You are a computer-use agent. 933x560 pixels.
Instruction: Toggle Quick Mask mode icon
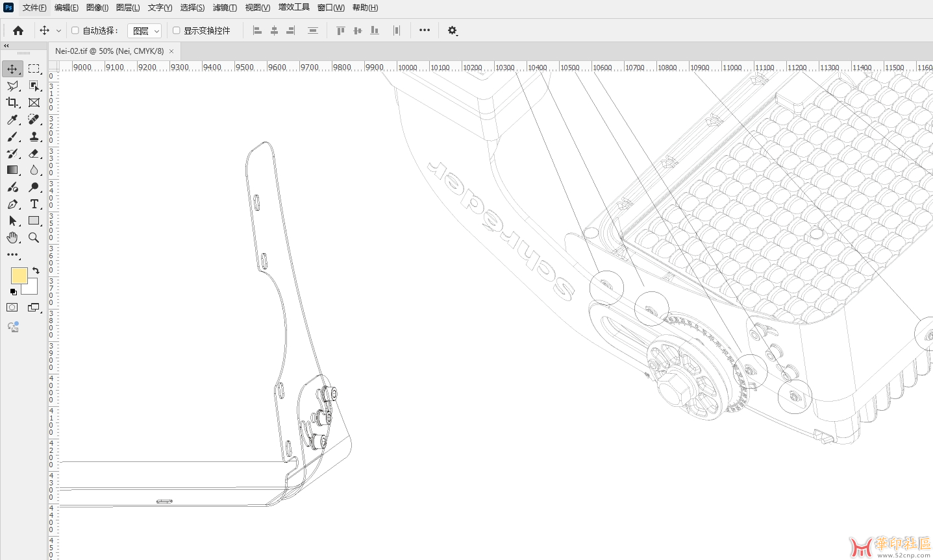tap(12, 308)
